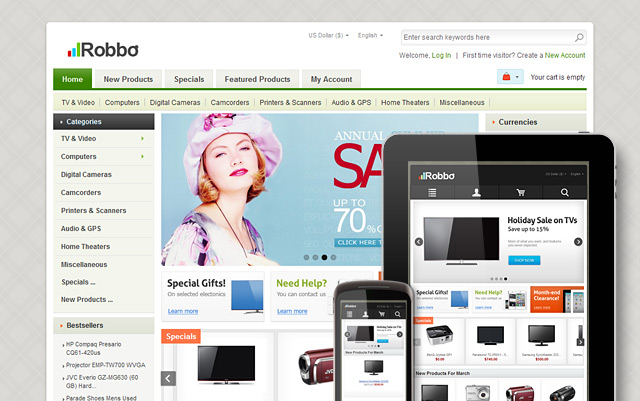Open the New Products tab
The width and height of the screenshot is (640, 401).
point(128,79)
